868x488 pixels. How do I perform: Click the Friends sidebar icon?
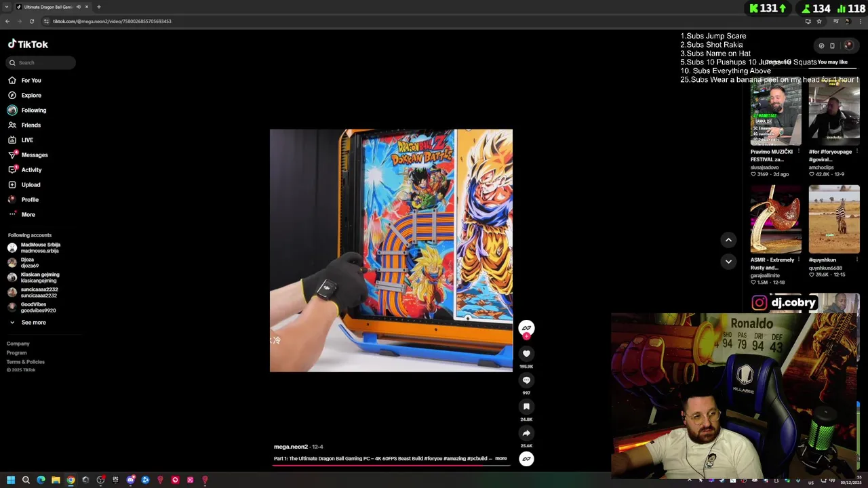12,125
